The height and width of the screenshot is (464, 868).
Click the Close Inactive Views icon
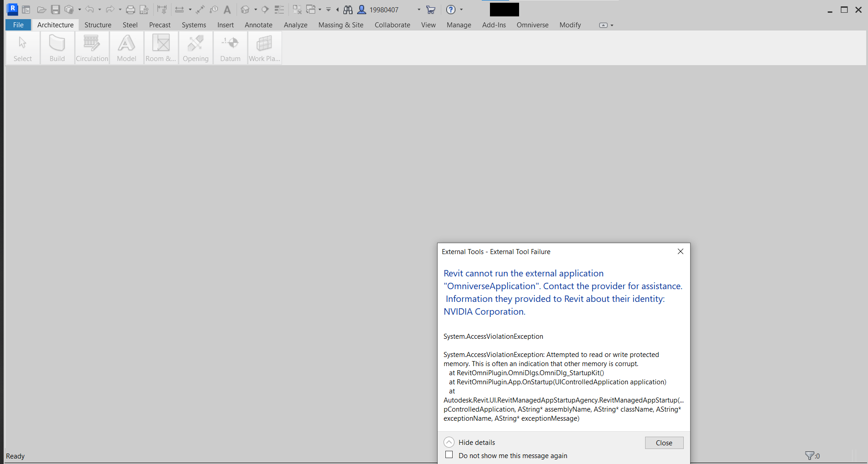tap(297, 10)
